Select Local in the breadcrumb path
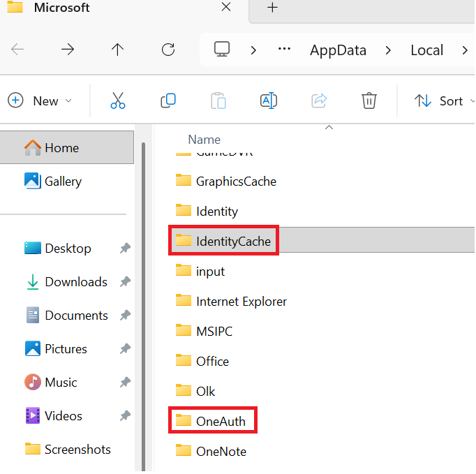The image size is (476, 474). tap(427, 50)
